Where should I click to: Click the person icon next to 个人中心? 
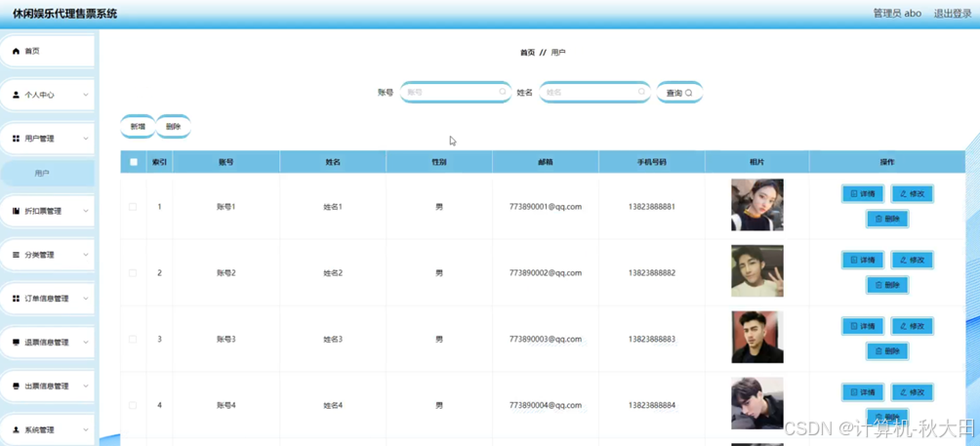click(17, 95)
